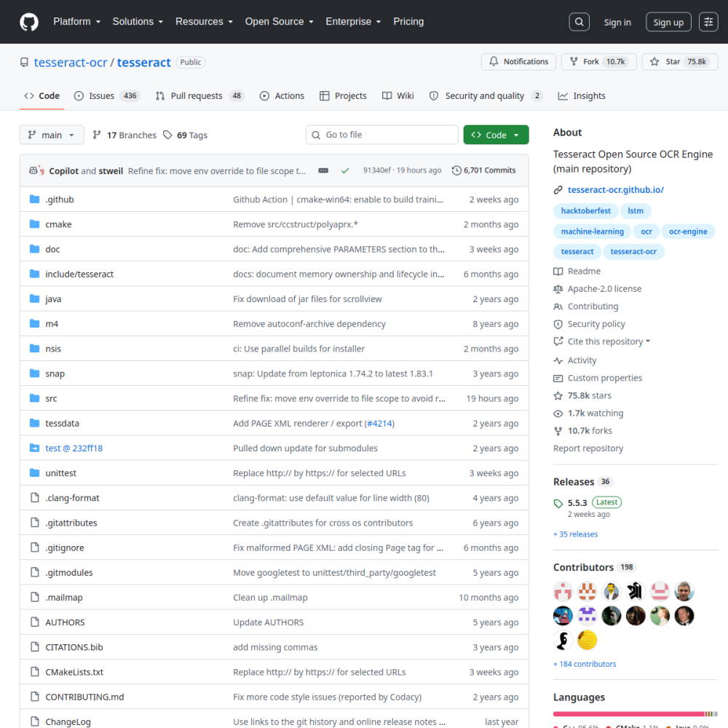Open the 6,701 Commits history link
This screenshot has width=728, height=728.
click(484, 170)
